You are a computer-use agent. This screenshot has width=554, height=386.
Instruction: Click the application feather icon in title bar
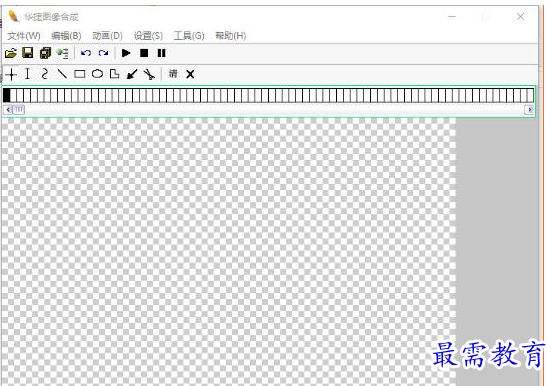click(x=13, y=16)
